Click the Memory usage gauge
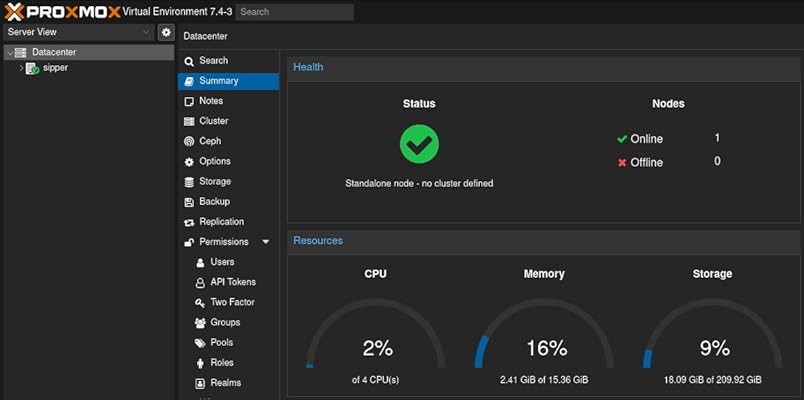The height and width of the screenshot is (400, 804). pos(544,340)
